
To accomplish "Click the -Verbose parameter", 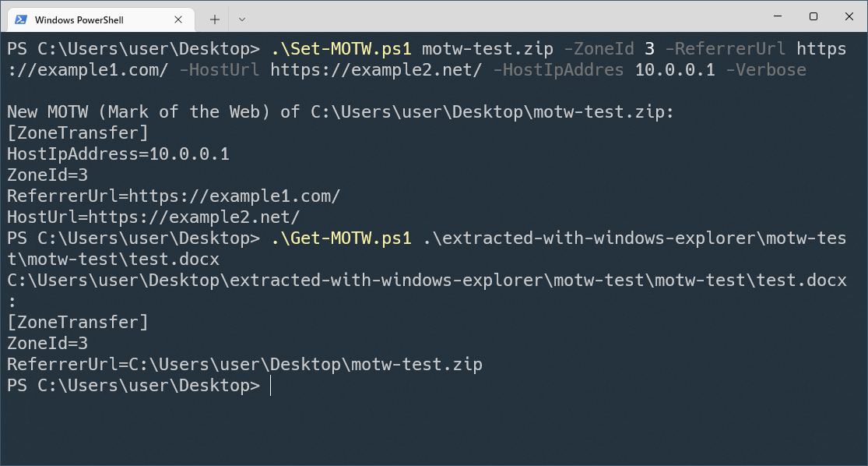I will pos(766,70).
